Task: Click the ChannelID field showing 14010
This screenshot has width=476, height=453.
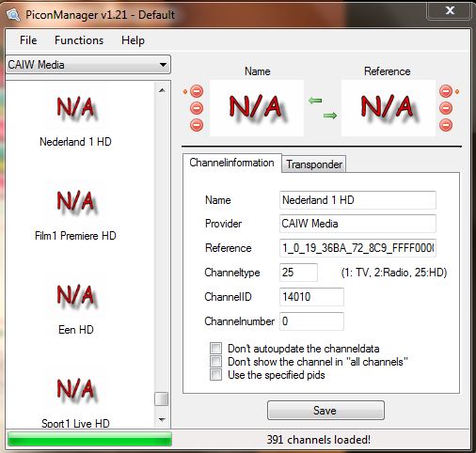Action: point(311,297)
